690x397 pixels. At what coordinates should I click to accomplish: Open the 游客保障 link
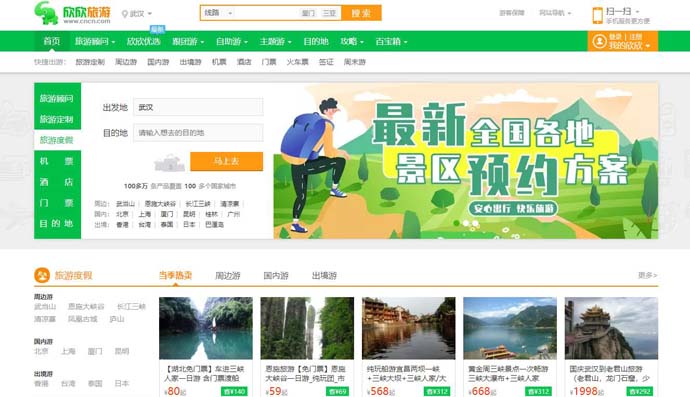point(512,13)
